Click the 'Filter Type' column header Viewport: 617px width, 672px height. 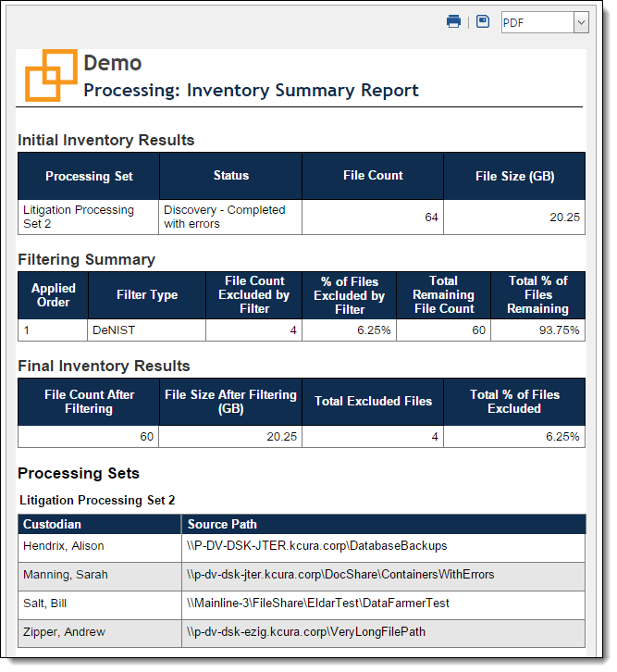point(147,295)
